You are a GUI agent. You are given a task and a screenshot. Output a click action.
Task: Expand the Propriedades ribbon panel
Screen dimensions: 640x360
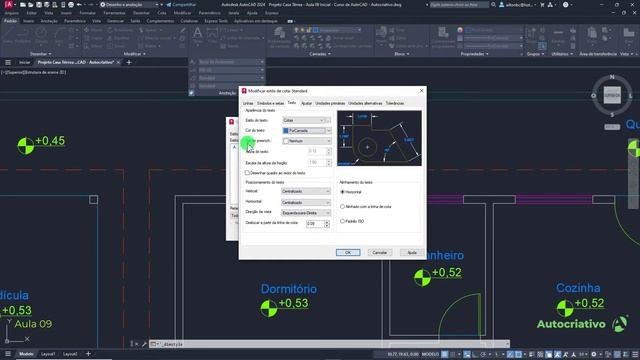tap(474, 54)
